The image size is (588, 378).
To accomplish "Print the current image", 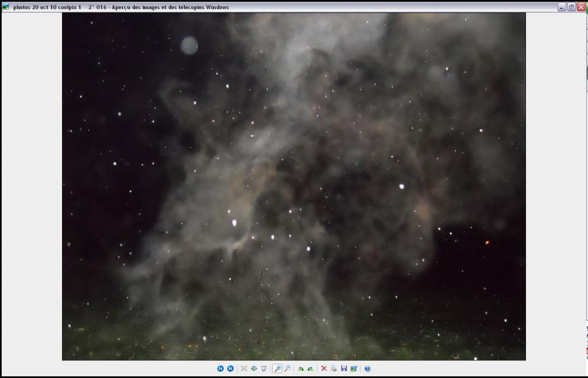I will point(334,369).
